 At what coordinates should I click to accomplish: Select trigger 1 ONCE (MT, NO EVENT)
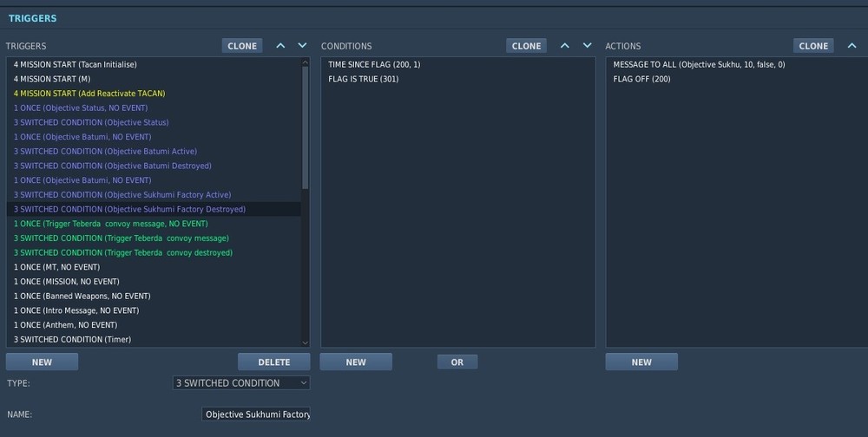click(154, 267)
